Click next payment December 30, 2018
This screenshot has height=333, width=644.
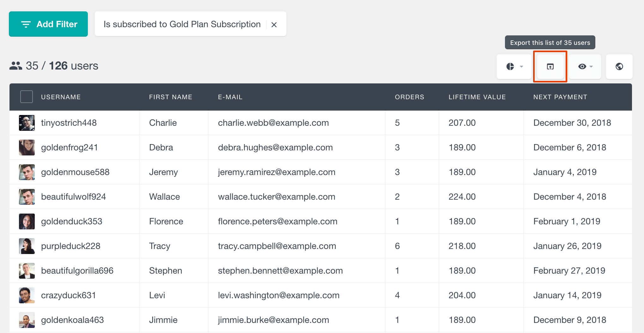tap(572, 123)
